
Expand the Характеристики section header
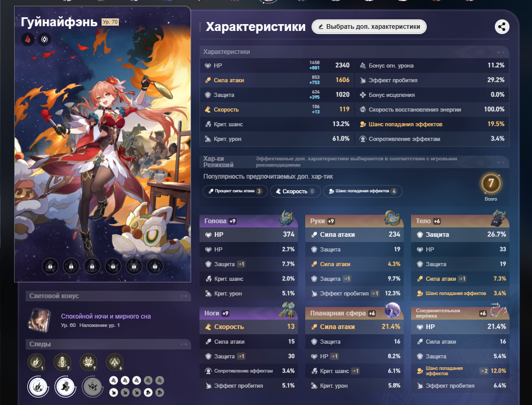coord(354,52)
